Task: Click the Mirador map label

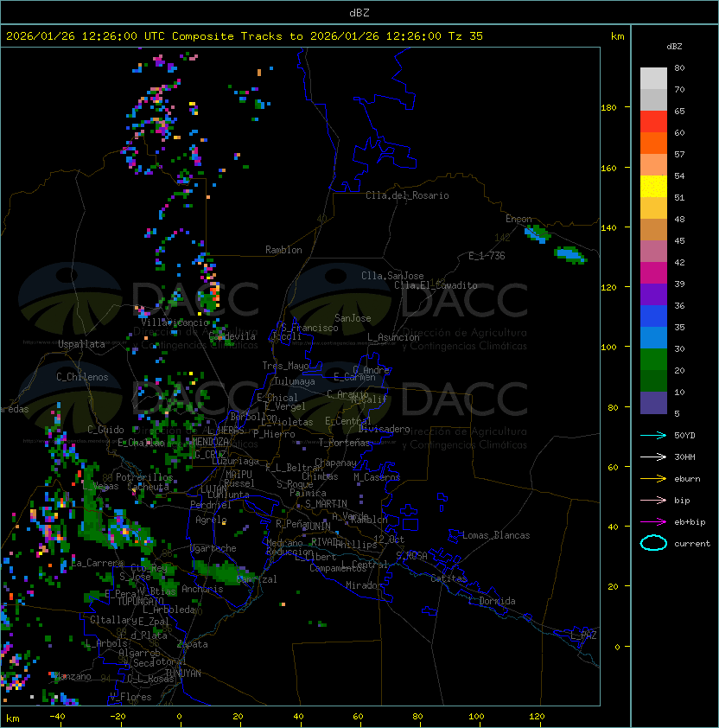Action: click(x=364, y=585)
